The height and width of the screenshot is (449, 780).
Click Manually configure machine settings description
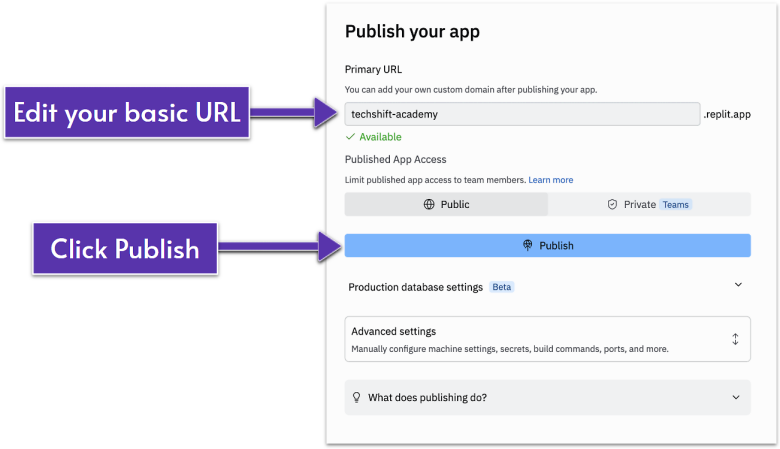point(510,349)
